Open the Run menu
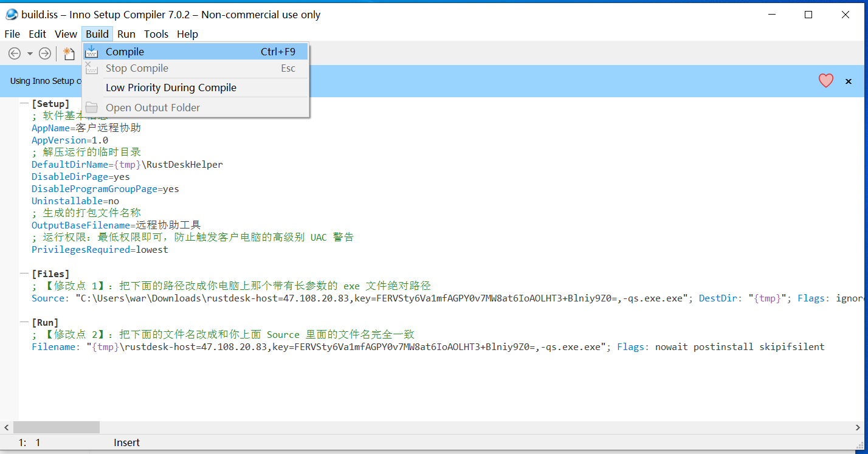The height and width of the screenshot is (454, 868). 126,34
